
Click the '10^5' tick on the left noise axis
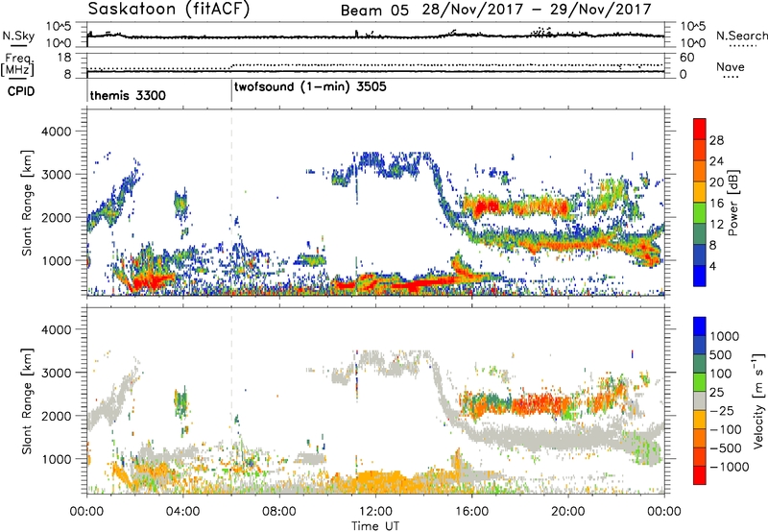click(x=59, y=27)
